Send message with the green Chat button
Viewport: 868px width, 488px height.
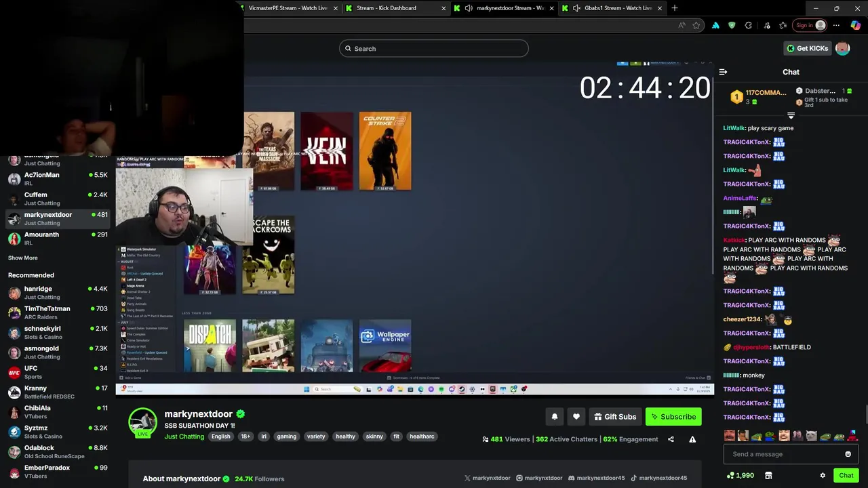click(x=846, y=475)
